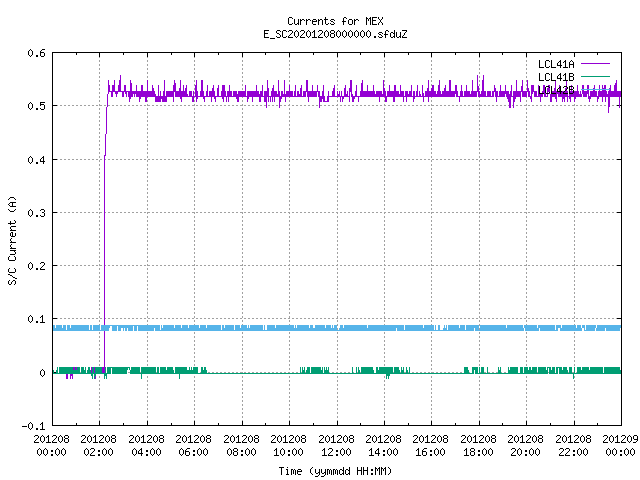
Task: Click the y-axis tick value 0.6
Action: coord(37,53)
